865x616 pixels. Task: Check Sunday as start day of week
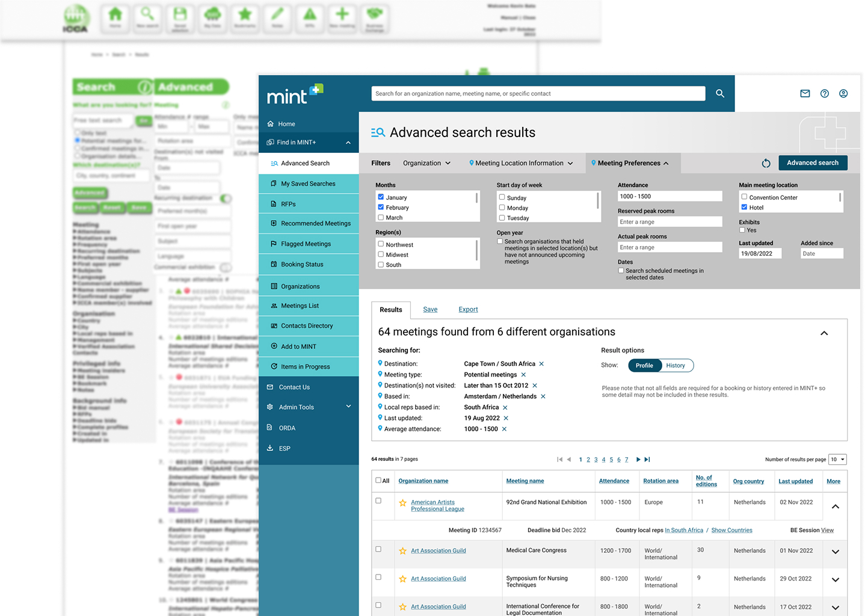click(x=502, y=197)
